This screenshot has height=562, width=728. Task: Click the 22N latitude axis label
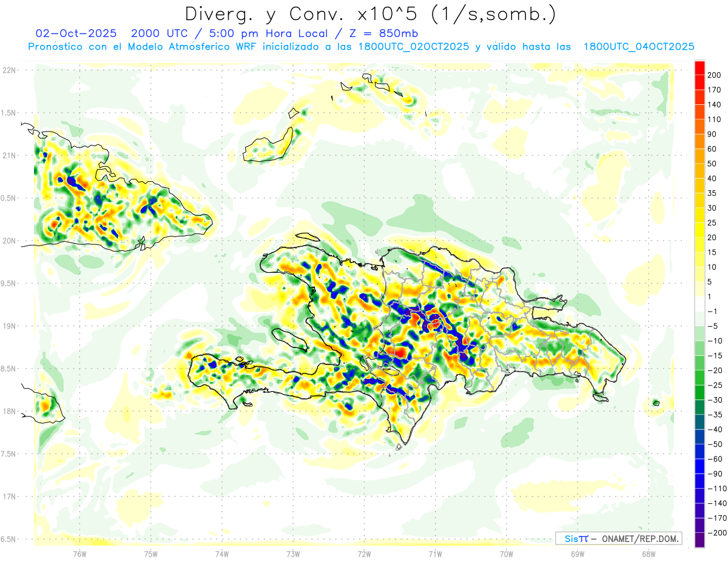(10, 70)
